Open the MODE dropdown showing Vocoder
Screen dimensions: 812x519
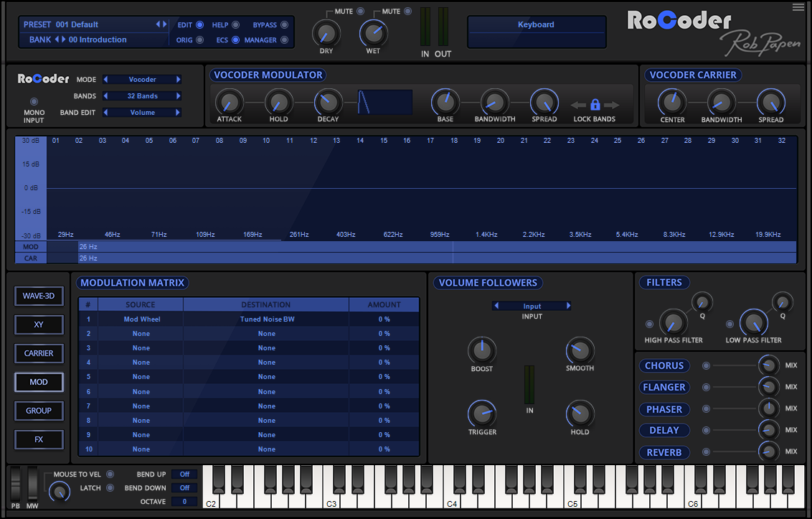141,79
